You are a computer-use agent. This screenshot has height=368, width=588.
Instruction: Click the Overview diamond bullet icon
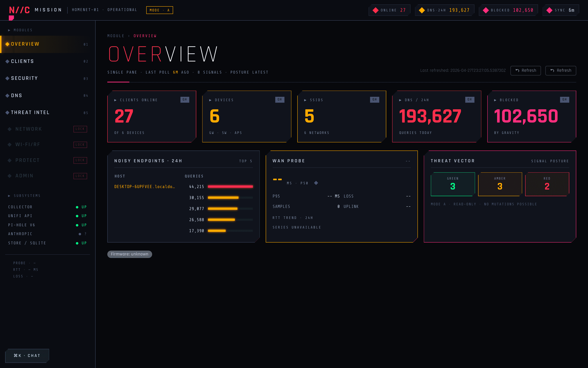[7, 44]
